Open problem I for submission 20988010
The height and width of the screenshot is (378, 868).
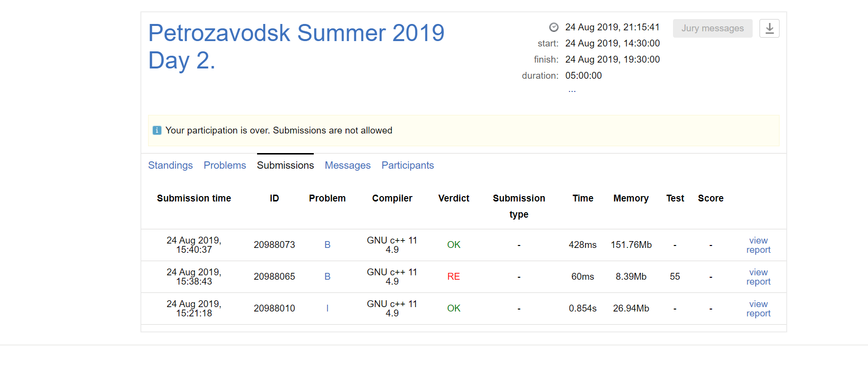click(x=327, y=309)
